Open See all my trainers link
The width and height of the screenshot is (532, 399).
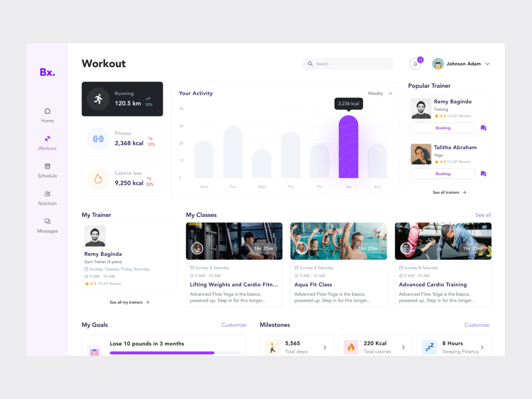click(x=130, y=302)
